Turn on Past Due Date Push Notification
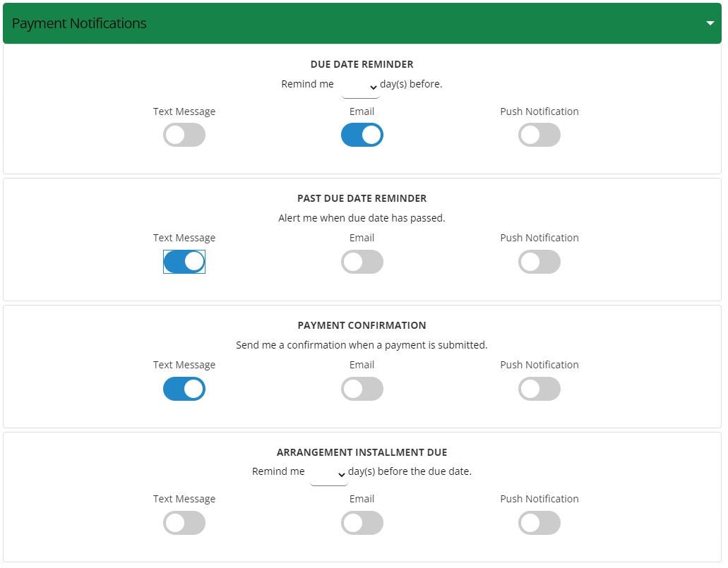This screenshot has height=568, width=728. tap(539, 262)
